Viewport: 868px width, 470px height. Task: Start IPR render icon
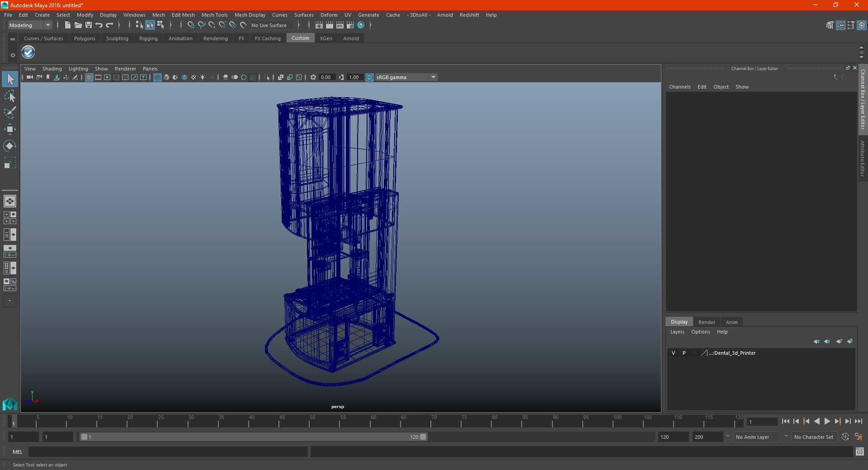340,25
